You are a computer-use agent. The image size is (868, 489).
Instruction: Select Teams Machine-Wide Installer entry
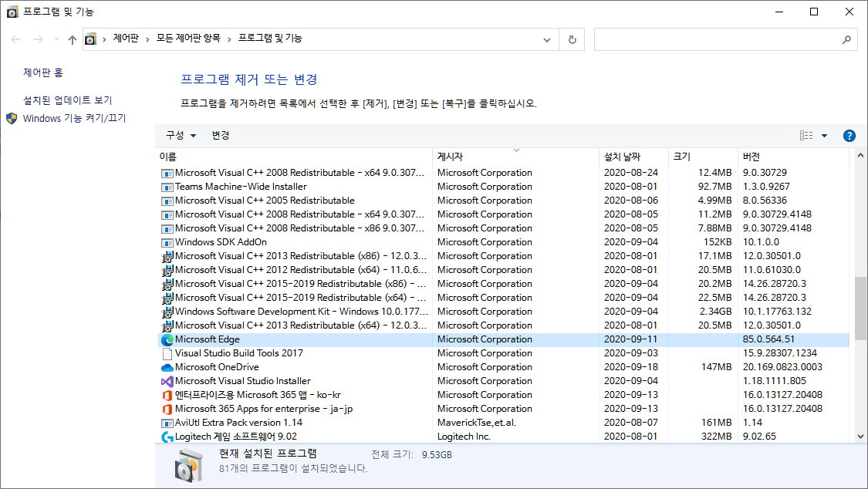[241, 187]
